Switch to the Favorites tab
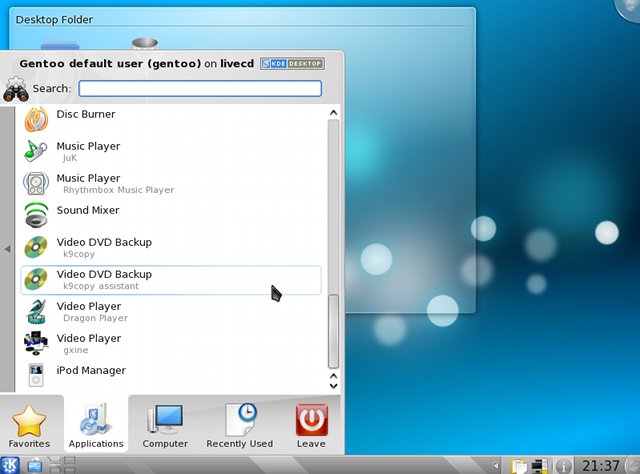Viewport: 640px width, 474px height. [29, 425]
